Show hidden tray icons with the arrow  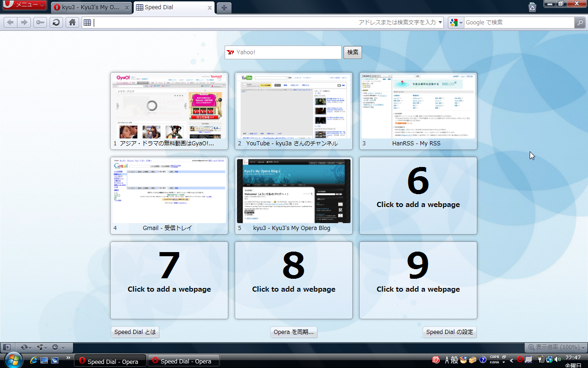tap(511, 360)
